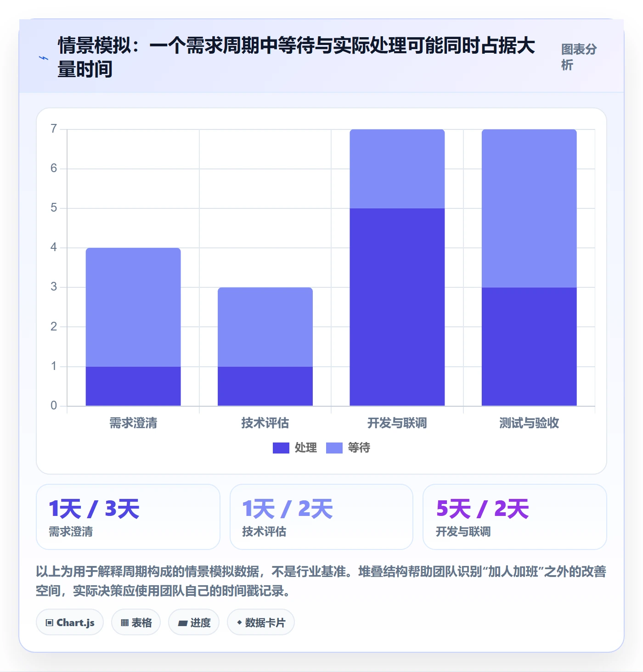Click the 等待 bar segment for 开发与联调
The image size is (643, 672).
tap(397, 169)
